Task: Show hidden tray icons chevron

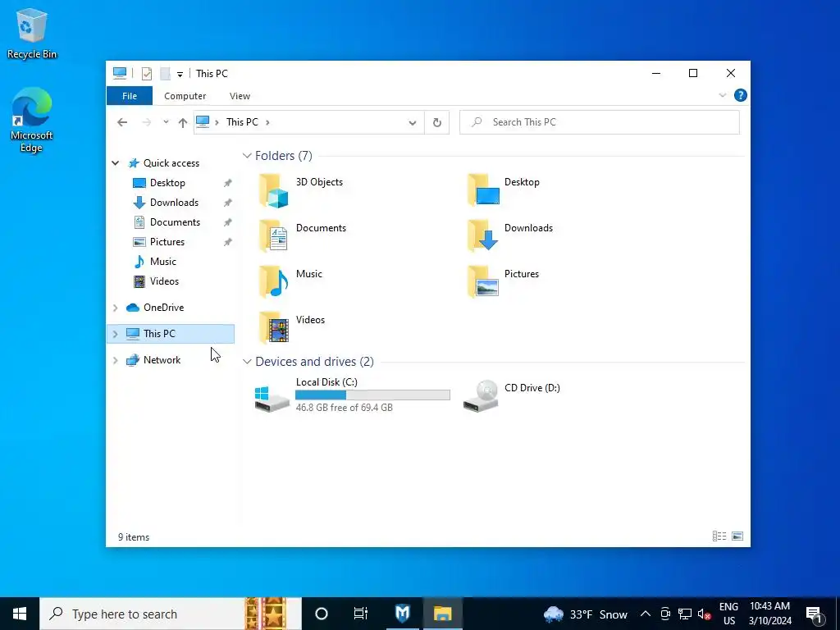Action: tap(646, 614)
